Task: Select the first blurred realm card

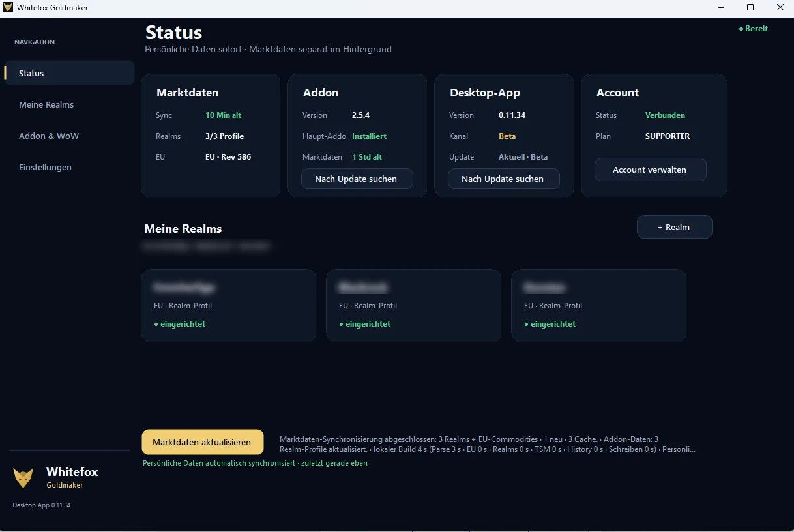Action: point(228,305)
